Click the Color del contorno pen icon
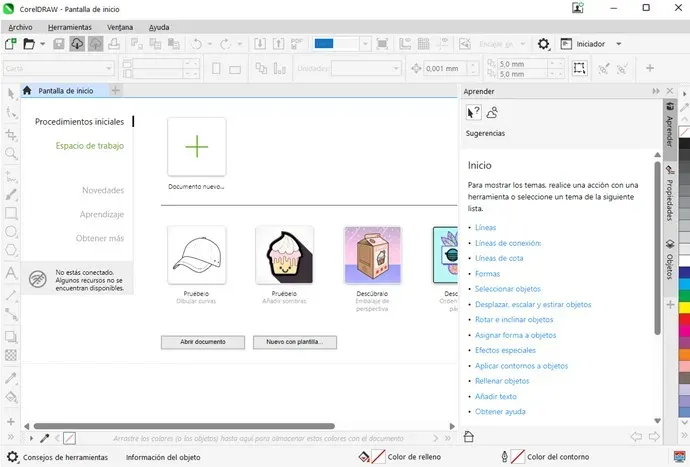 pos(504,457)
